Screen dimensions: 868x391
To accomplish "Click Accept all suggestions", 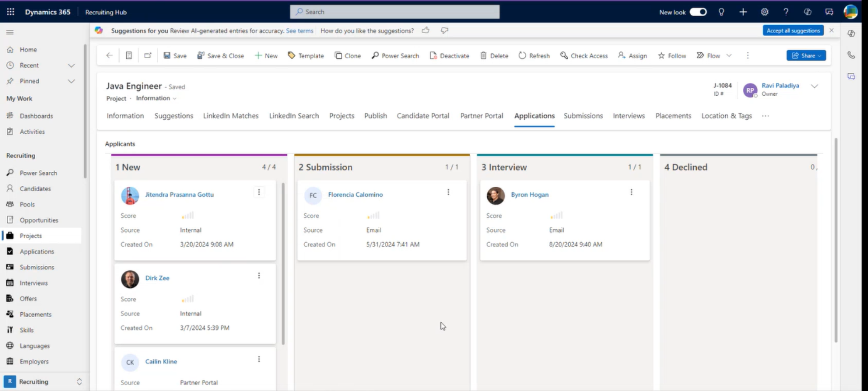I will [x=793, y=30].
